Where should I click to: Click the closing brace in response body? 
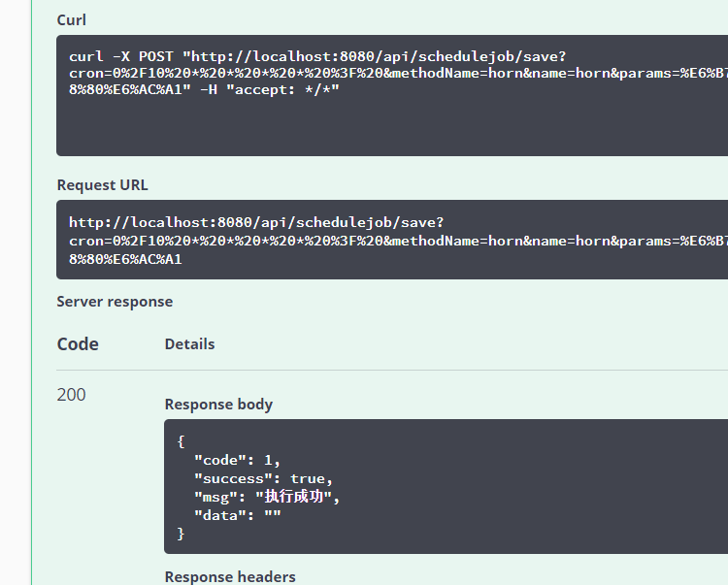(x=182, y=534)
